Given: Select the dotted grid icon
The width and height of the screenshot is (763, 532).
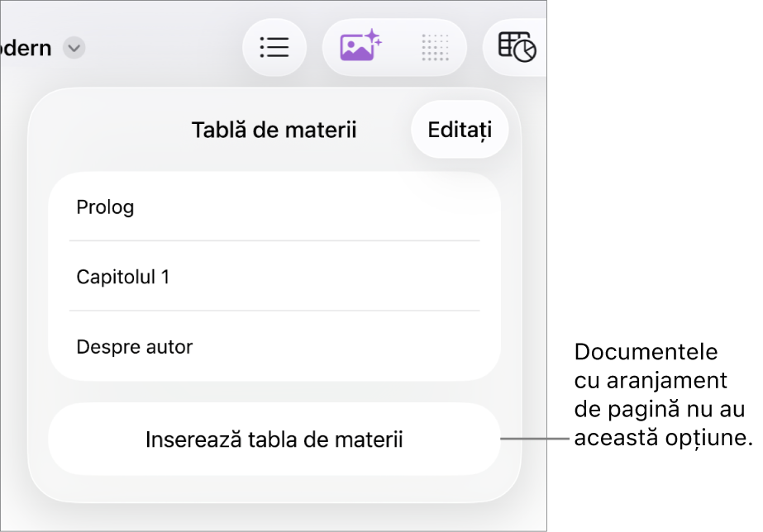Looking at the screenshot, I should 435,48.
